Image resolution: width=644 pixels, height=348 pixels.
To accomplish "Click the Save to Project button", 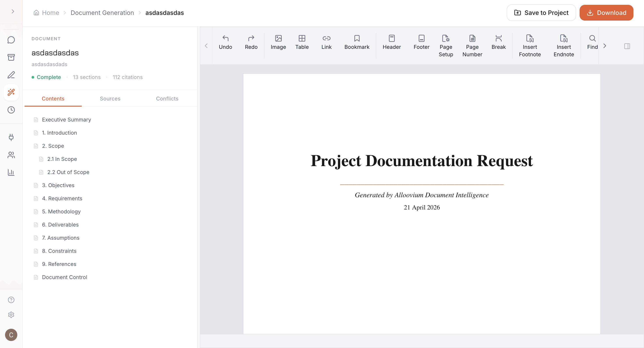I will coord(541,13).
